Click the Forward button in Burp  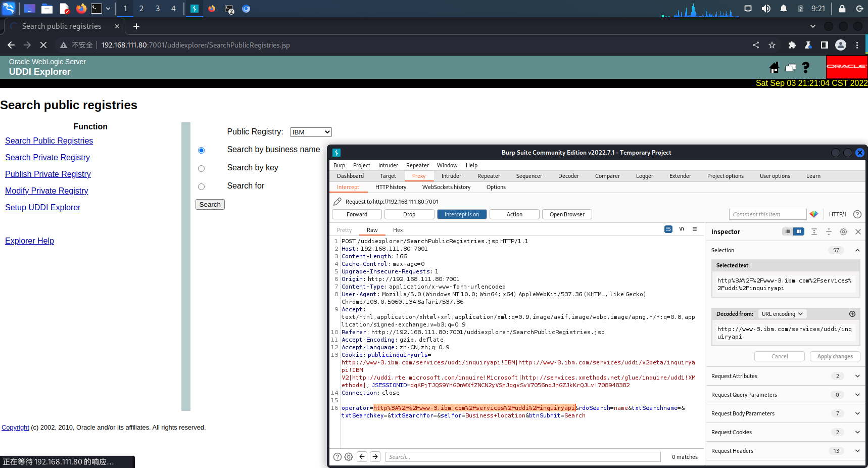pyautogui.click(x=357, y=214)
